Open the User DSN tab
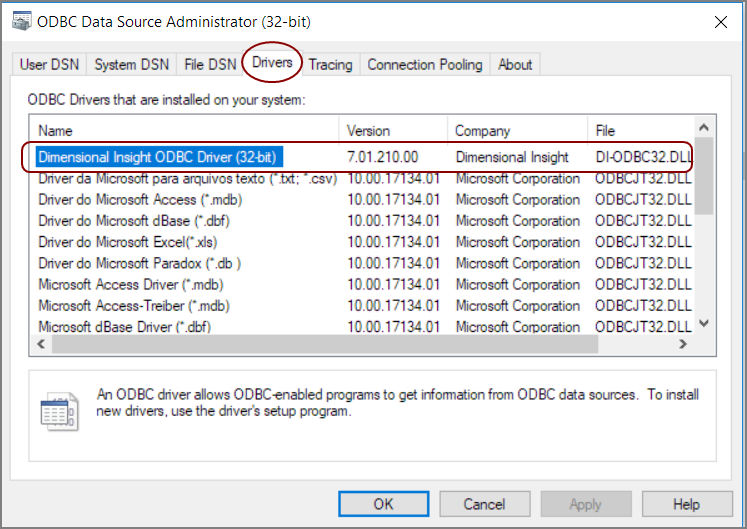 [x=49, y=64]
